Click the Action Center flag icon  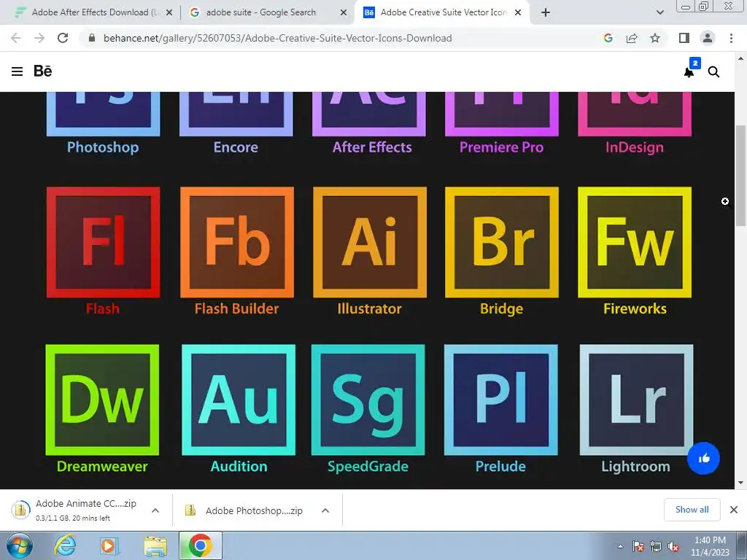point(638,547)
